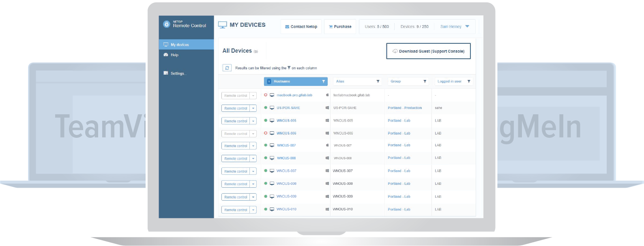Image resolution: width=644 pixels, height=246 pixels.
Task: Click the logged in user 'sahe'
Action: pyautogui.click(x=438, y=108)
